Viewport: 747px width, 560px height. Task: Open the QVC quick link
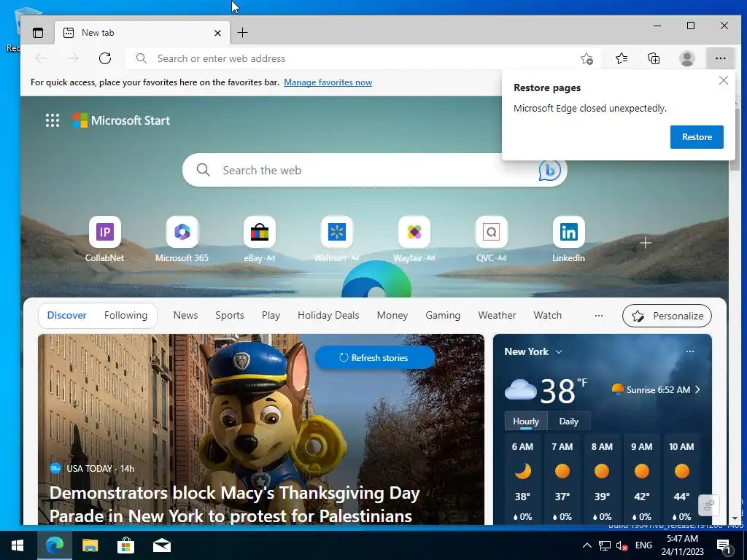491,239
